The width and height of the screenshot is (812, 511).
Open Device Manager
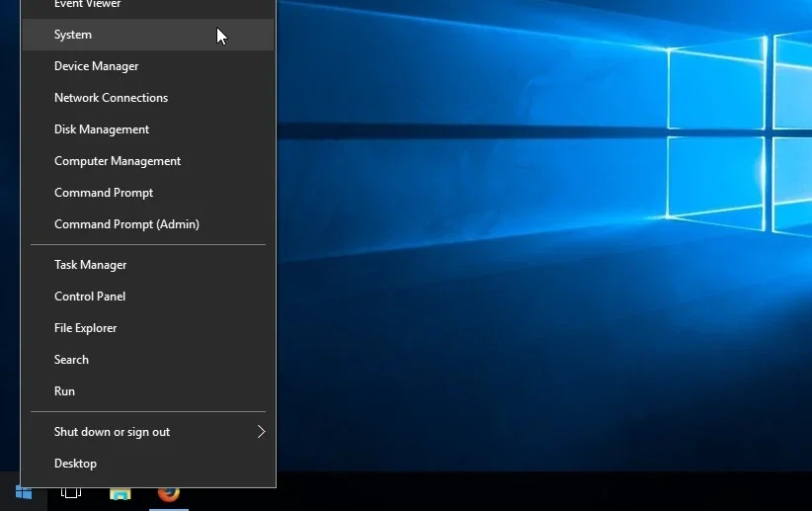click(x=96, y=66)
